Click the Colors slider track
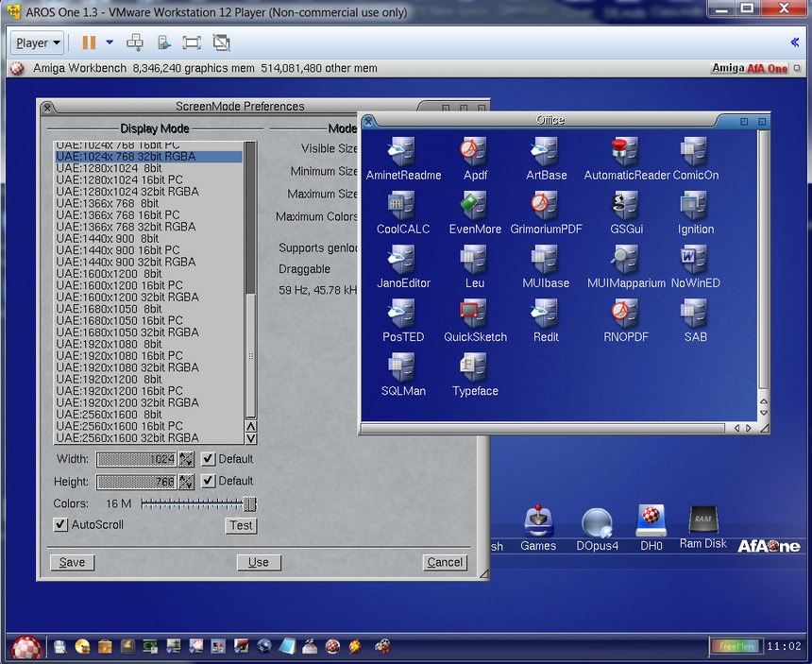Viewport: 812px width, 664px height. [x=194, y=504]
